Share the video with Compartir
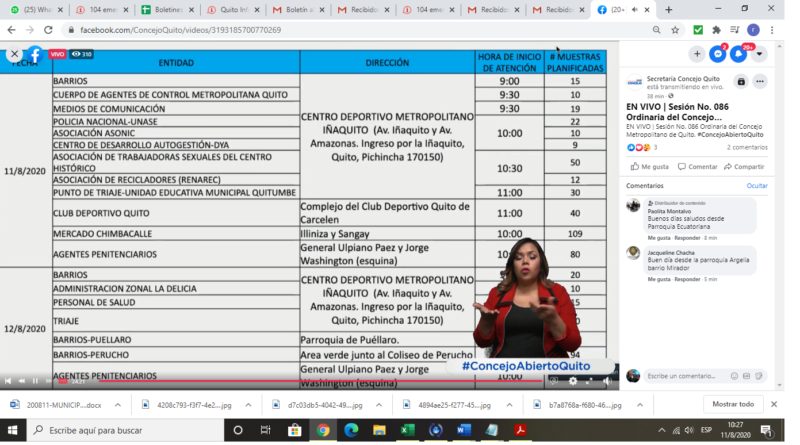 pyautogui.click(x=744, y=166)
